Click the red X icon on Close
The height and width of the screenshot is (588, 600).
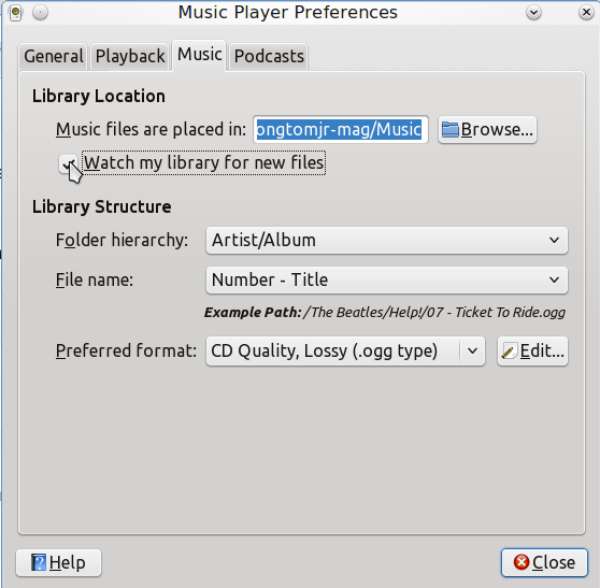coord(521,562)
